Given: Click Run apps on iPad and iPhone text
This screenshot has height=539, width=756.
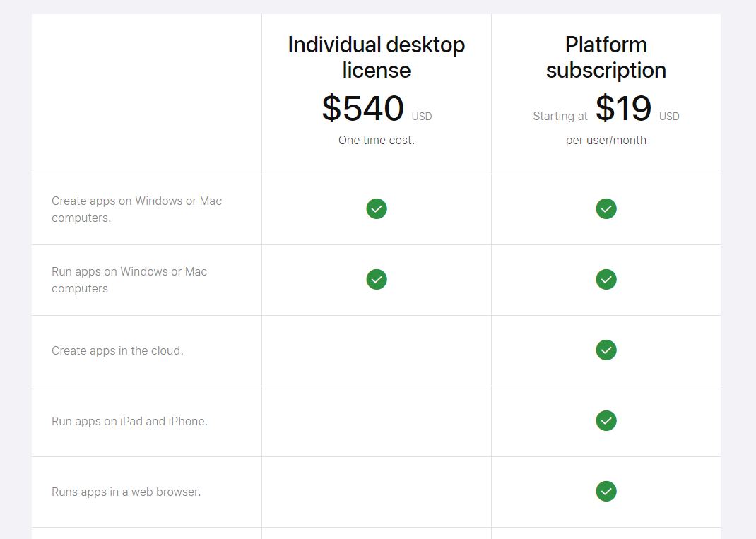Looking at the screenshot, I should tap(130, 421).
